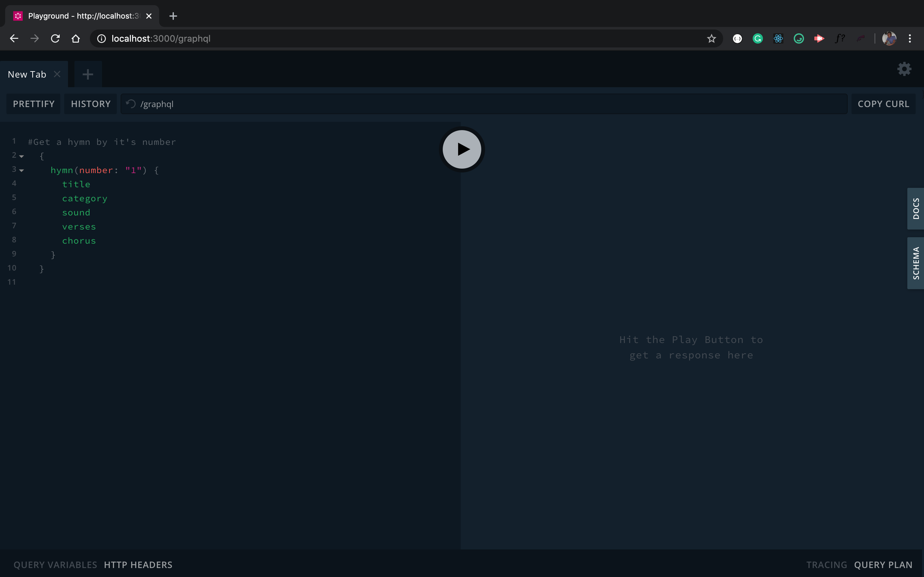Click the reload schema icon beside /graphql
This screenshot has width=924, height=577.
click(131, 104)
